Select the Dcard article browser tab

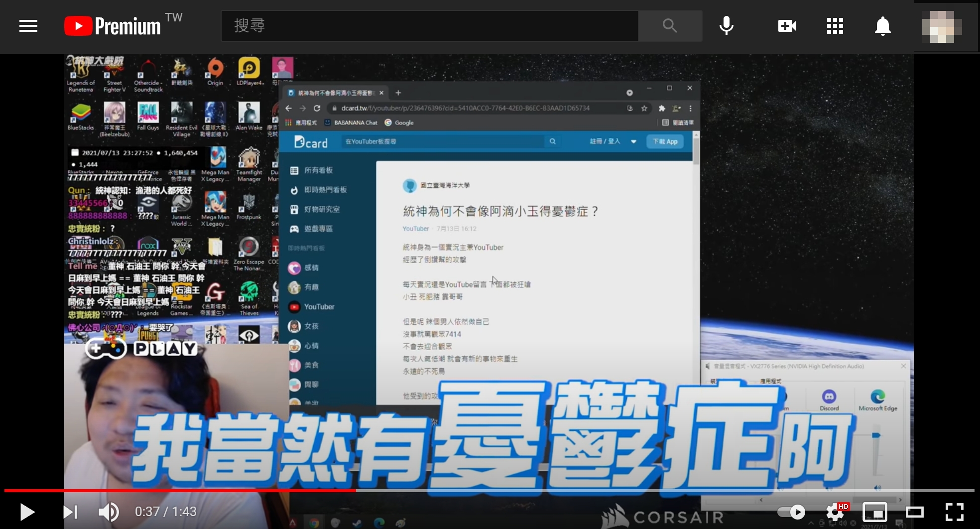click(x=336, y=93)
